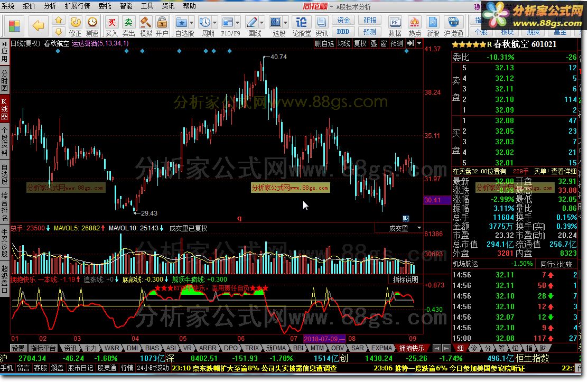Image resolution: width=588 pixels, height=382 pixels.
Task: Click the 周期 period icon
Action: [x=205, y=22]
